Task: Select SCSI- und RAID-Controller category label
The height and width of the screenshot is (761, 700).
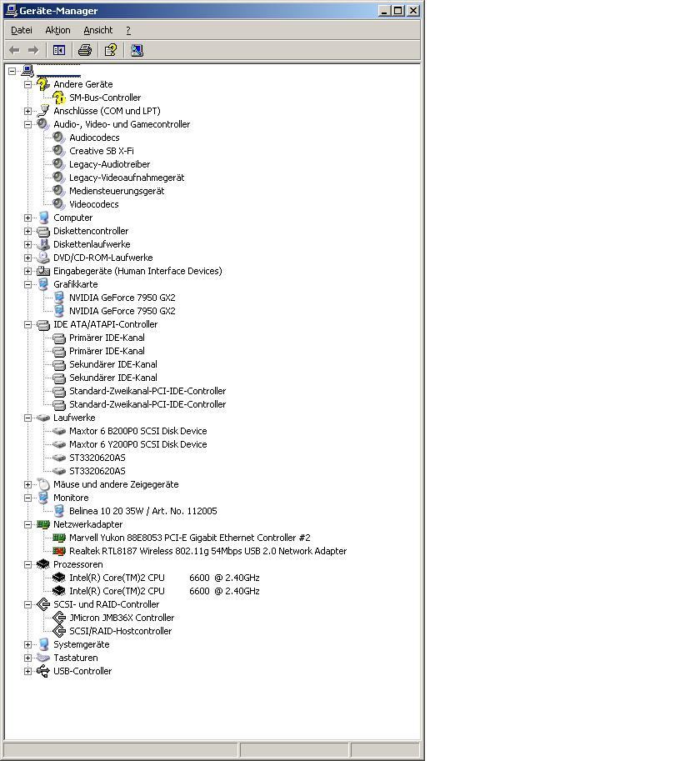Action: pyautogui.click(x=106, y=604)
